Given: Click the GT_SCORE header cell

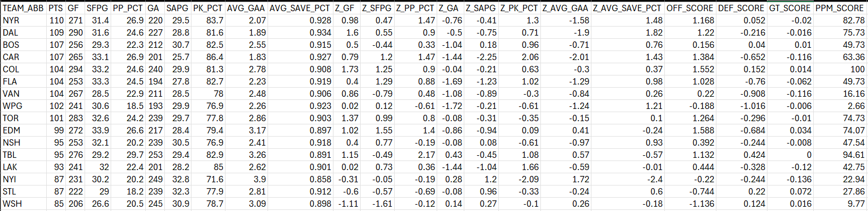Looking at the screenshot, I should pyautogui.click(x=790, y=8).
